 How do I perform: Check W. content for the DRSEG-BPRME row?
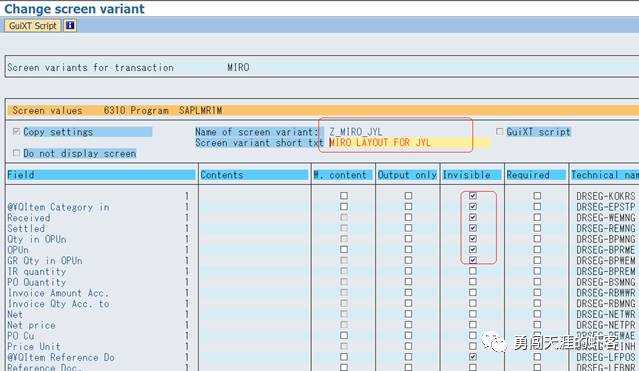pyautogui.click(x=344, y=249)
